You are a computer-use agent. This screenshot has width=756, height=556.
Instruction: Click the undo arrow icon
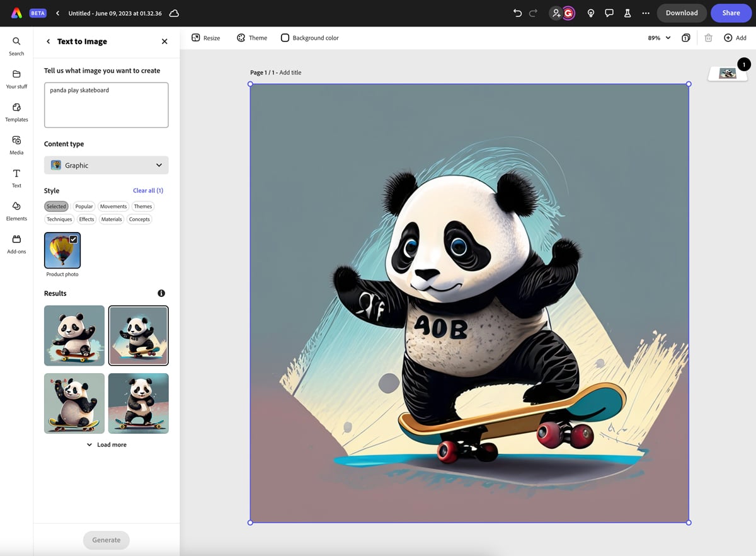point(517,13)
